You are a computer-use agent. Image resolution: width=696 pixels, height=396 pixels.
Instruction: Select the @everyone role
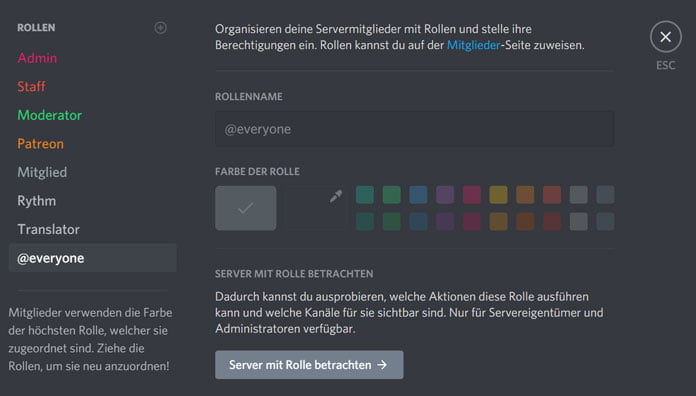[92, 258]
